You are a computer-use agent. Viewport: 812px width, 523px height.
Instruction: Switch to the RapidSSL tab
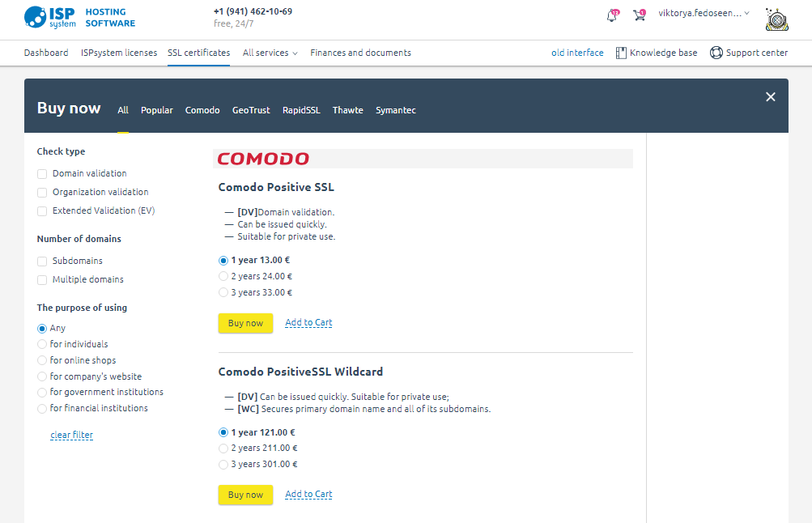tap(301, 110)
